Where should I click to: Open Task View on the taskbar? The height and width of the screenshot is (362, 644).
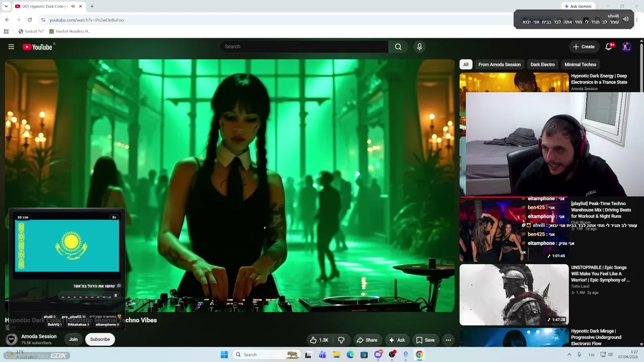click(x=308, y=354)
